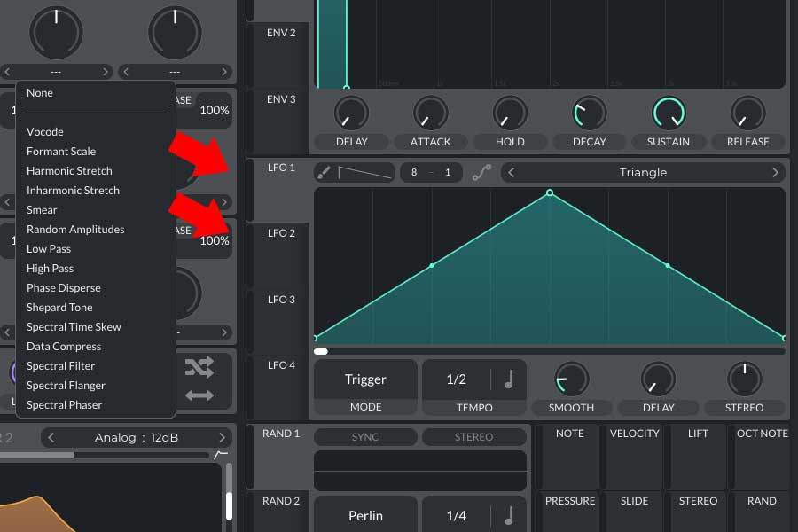Go to next LFO shape after Triangle
798x532 pixels.
[775, 173]
